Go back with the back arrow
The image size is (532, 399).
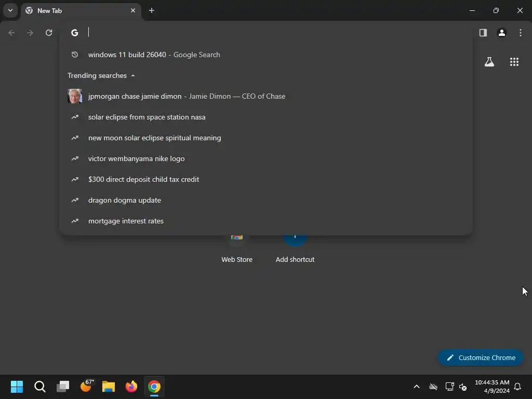[11, 33]
